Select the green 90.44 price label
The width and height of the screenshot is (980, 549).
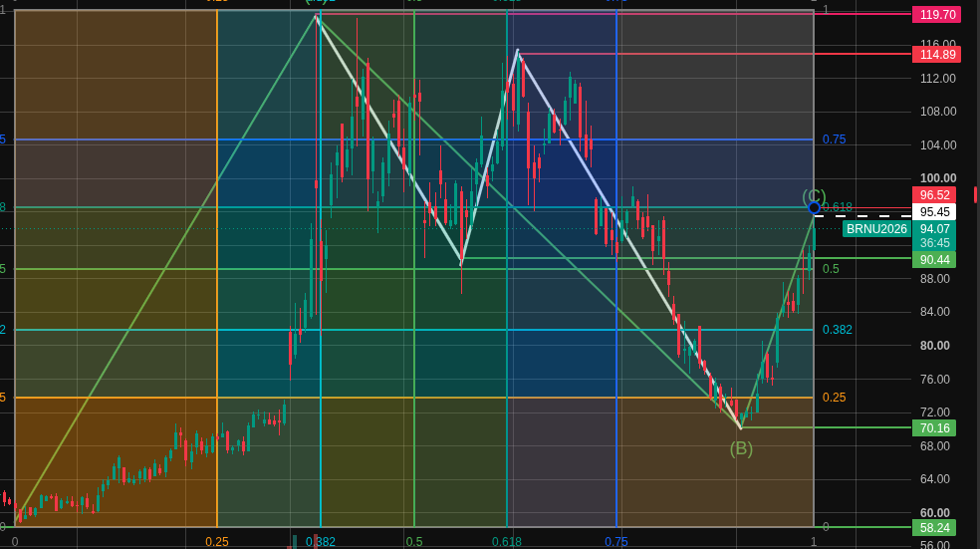click(934, 259)
